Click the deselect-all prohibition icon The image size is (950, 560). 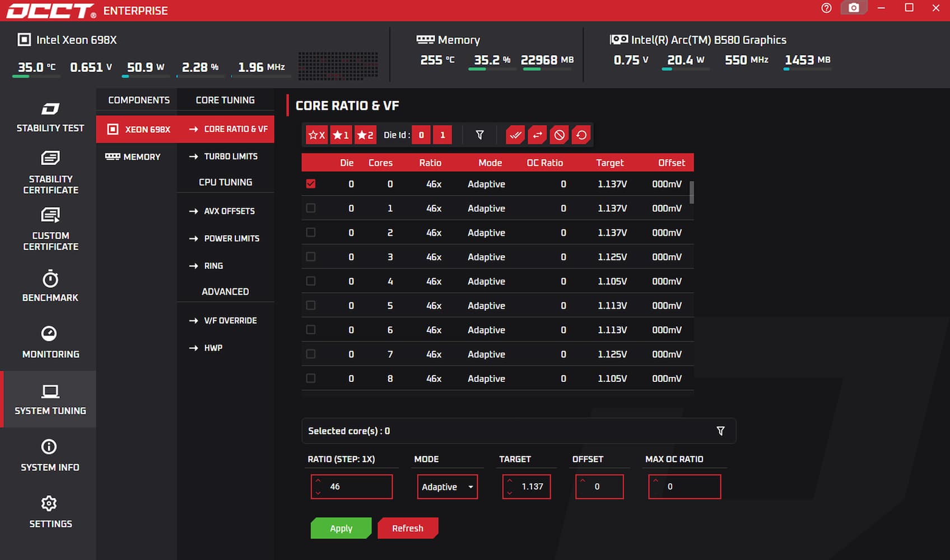pos(559,135)
